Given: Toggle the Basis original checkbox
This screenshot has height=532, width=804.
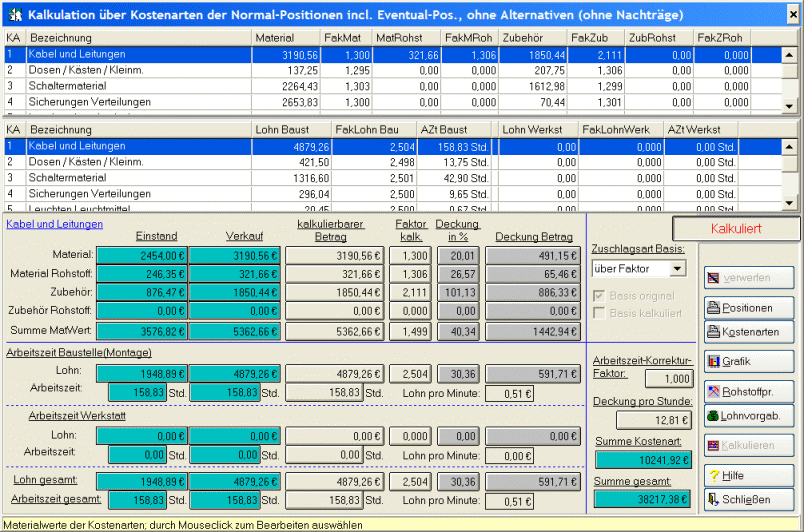Looking at the screenshot, I should [x=598, y=296].
